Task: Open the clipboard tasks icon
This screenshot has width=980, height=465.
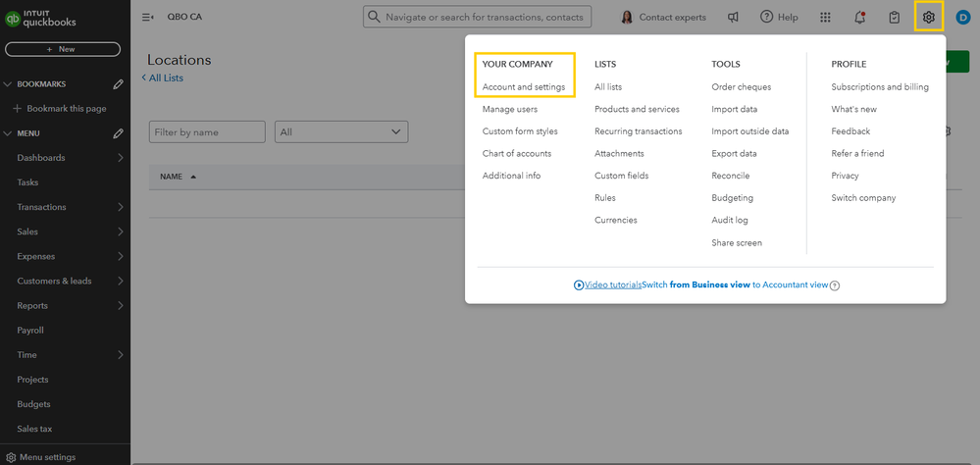Action: point(895,18)
